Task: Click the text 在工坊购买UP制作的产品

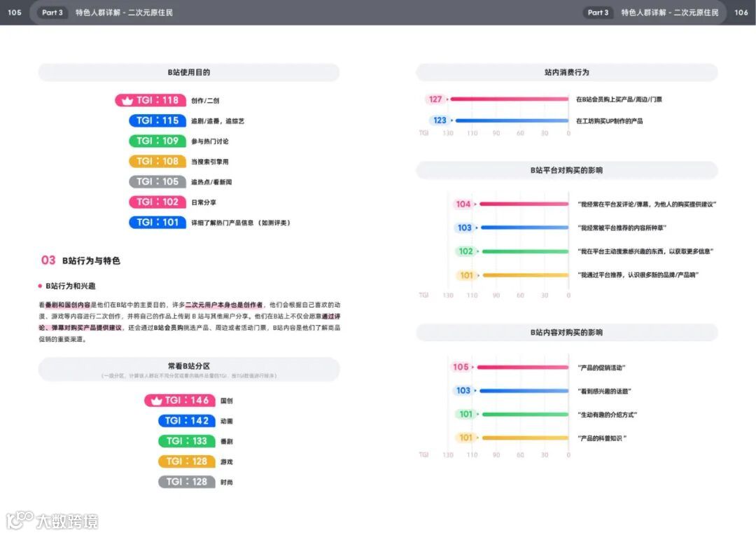Action: pyautogui.click(x=610, y=120)
